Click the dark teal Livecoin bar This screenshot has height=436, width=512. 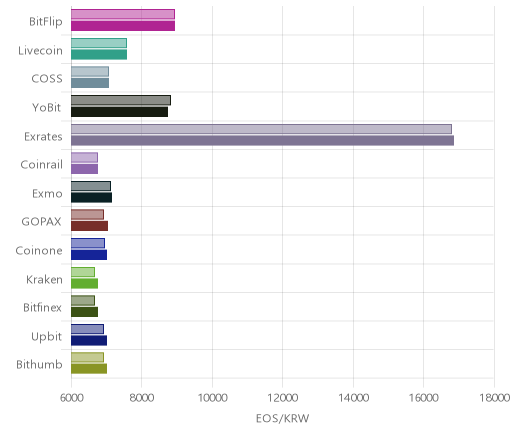pos(99,55)
